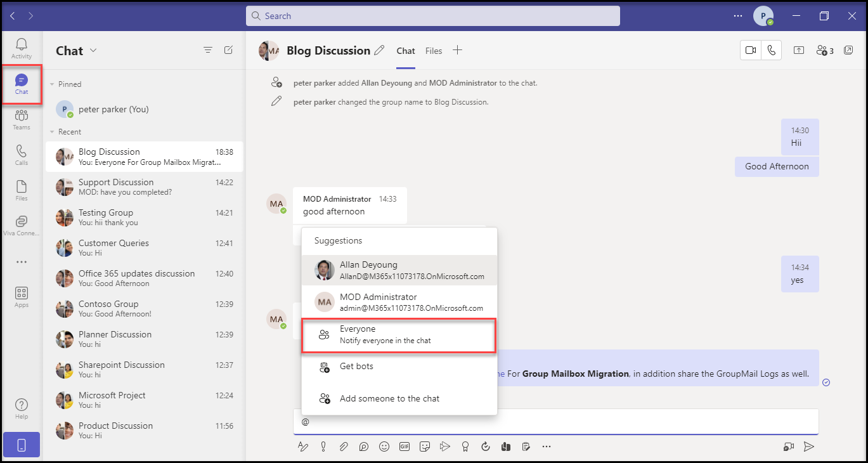The width and height of the screenshot is (868, 463).
Task: Start an audio call
Action: (x=771, y=51)
